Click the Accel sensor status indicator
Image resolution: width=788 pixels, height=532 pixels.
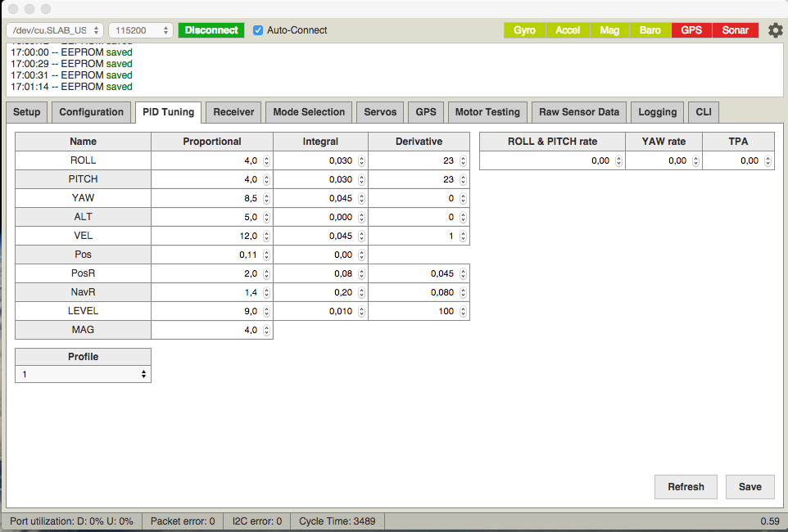click(x=567, y=30)
